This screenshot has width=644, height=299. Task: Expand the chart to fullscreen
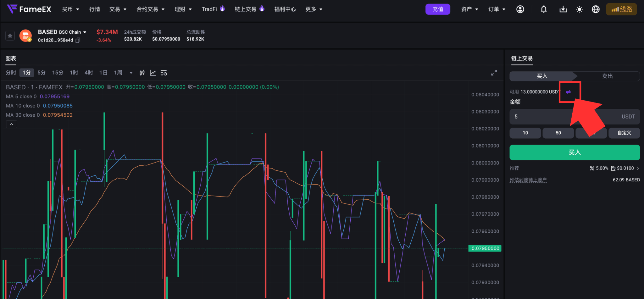(494, 73)
